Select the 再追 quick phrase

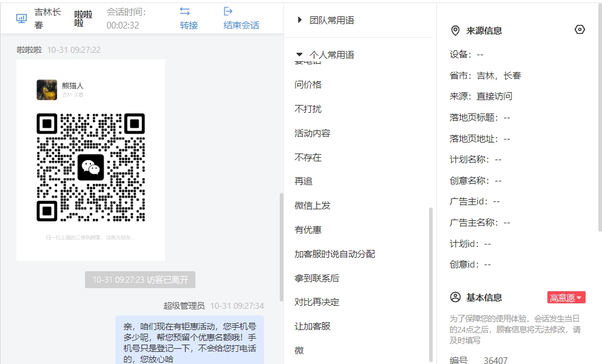[x=303, y=181]
